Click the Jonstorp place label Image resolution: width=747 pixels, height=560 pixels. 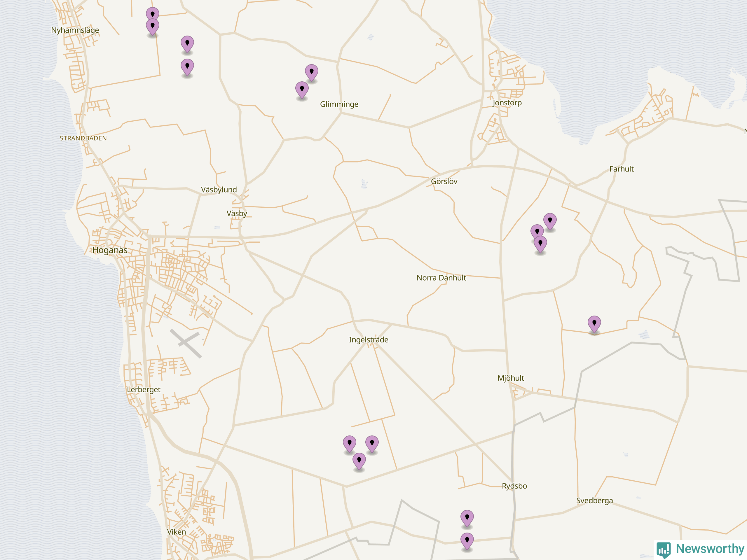coord(507,103)
